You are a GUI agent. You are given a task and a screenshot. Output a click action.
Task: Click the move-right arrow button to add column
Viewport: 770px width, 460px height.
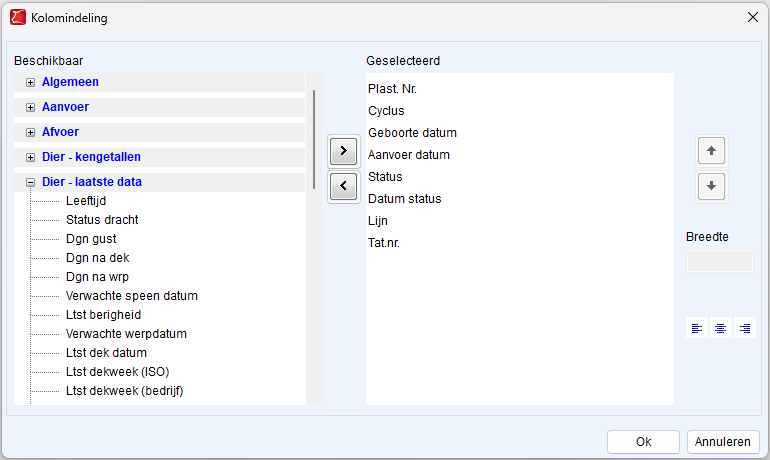click(x=343, y=151)
